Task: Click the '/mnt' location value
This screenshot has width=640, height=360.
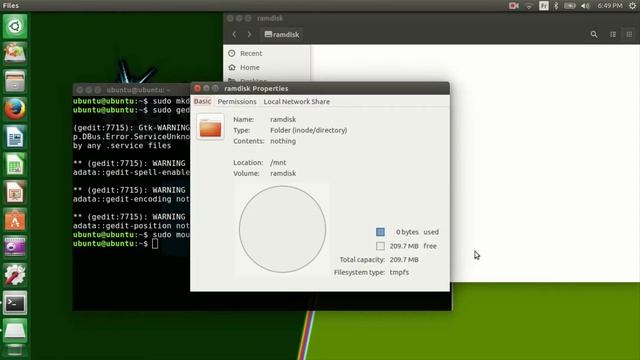Action: (278, 162)
